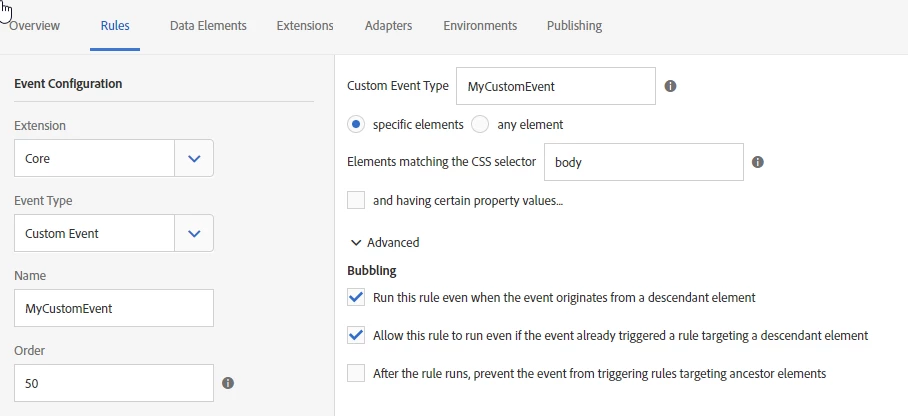Select the 'any element' radio button
Image resolution: width=908 pixels, height=416 pixels.
tap(480, 125)
